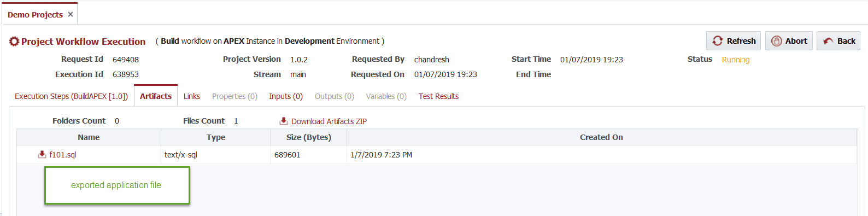868x216 pixels.
Task: Open the f101.sql file link
Action: (63, 155)
